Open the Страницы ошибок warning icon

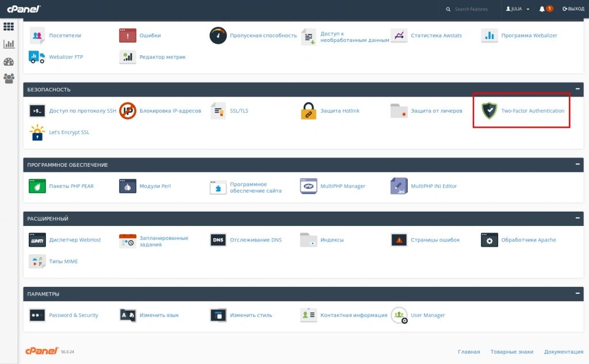click(399, 240)
